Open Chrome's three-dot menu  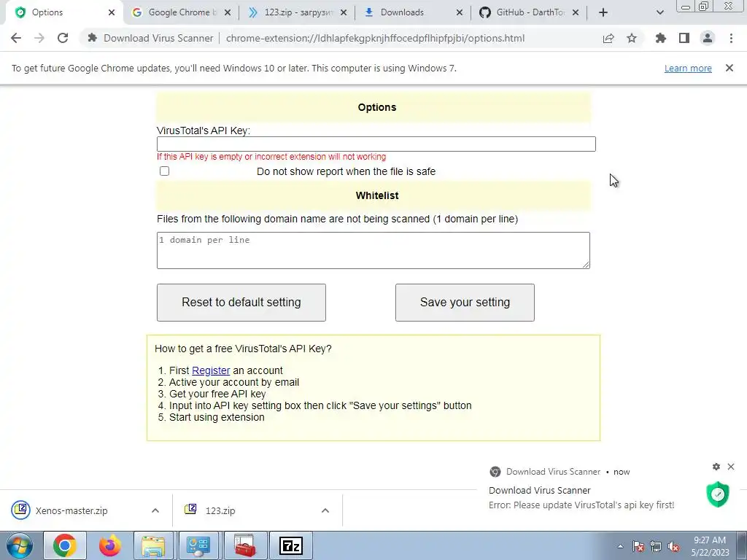coord(731,38)
